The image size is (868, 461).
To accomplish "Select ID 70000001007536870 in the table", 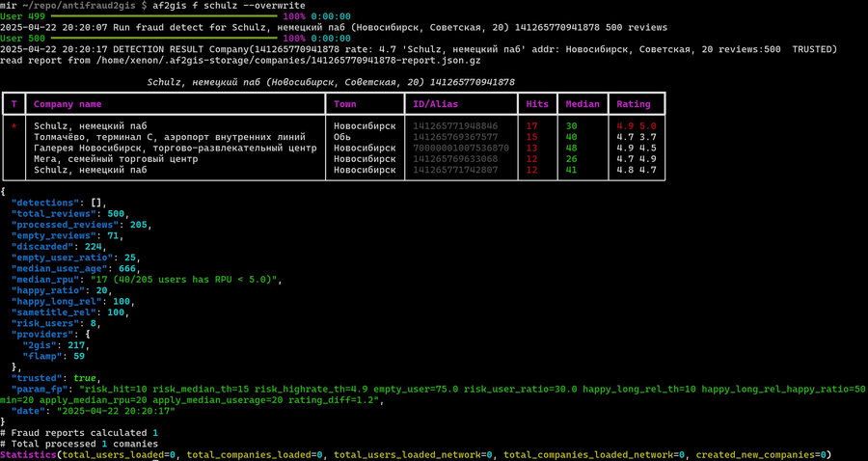I will [461, 148].
